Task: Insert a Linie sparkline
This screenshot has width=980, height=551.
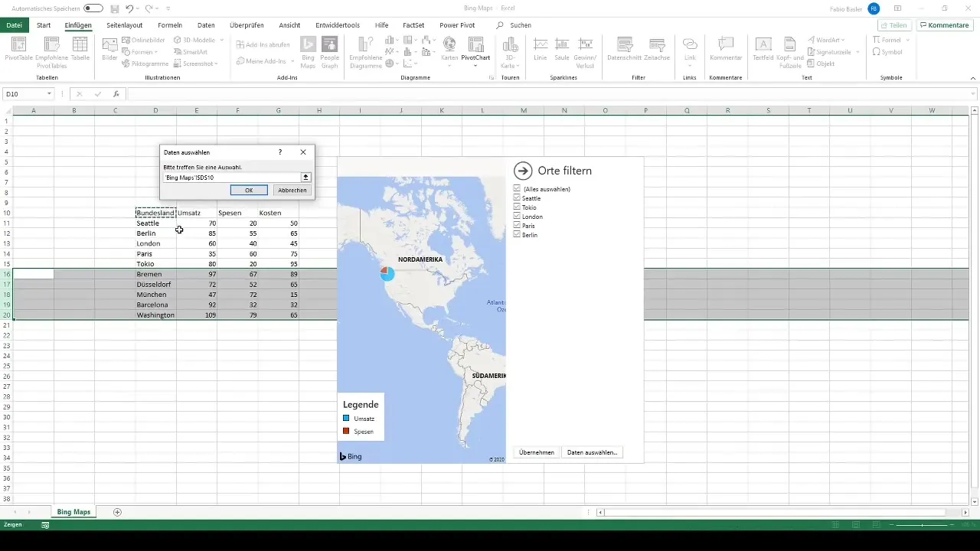Action: 541,51
